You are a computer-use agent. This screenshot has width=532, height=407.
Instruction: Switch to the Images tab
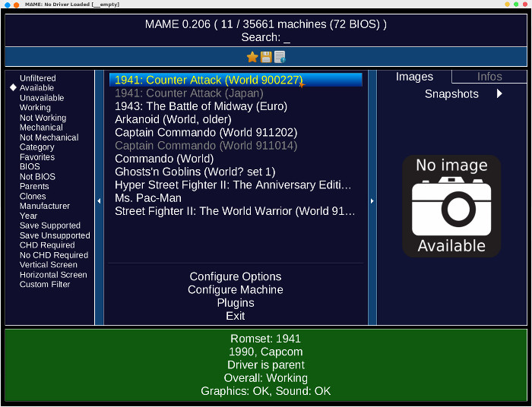pyautogui.click(x=414, y=77)
